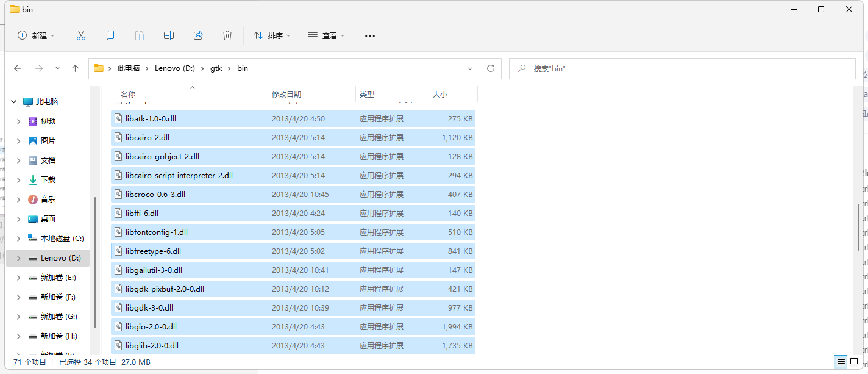Cut the selected files
Image resolution: width=868 pixels, height=374 pixels.
tap(81, 35)
